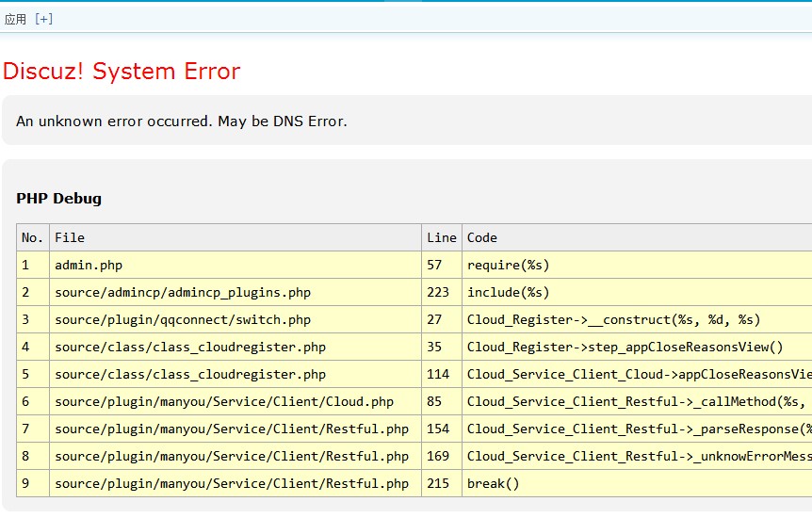Click line number 27
Viewport: 812px width, 518px height.
tap(442, 319)
